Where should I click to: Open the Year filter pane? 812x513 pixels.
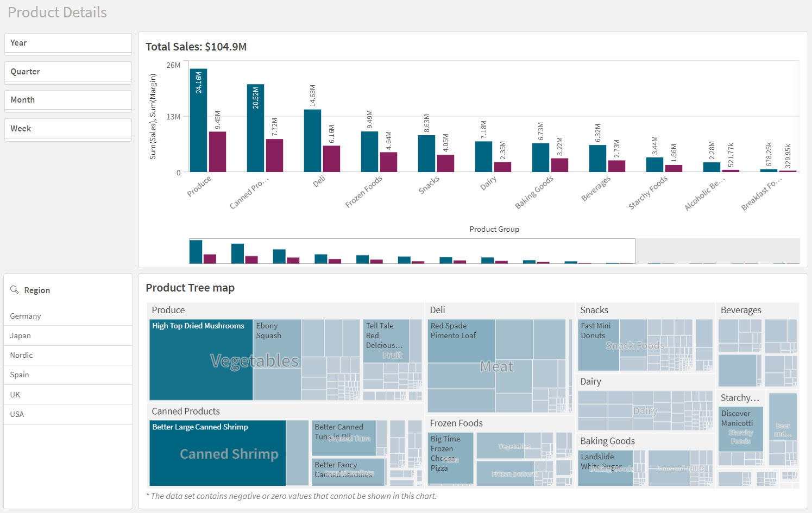[67, 42]
